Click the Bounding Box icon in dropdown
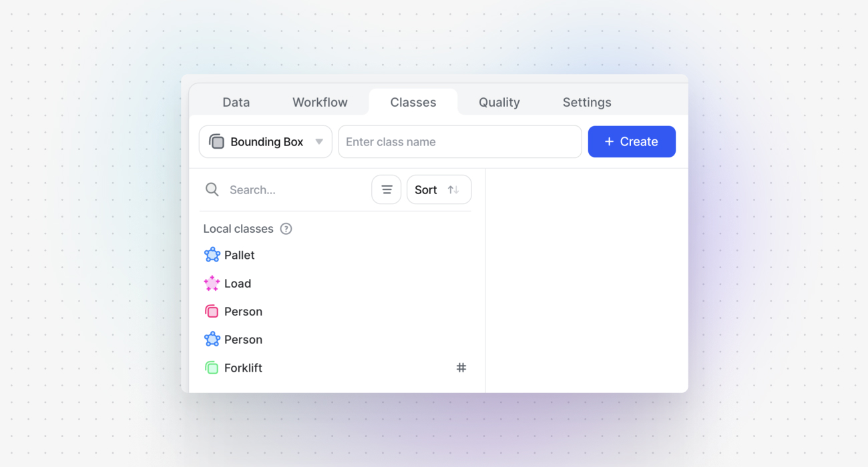The image size is (868, 467). [216, 141]
